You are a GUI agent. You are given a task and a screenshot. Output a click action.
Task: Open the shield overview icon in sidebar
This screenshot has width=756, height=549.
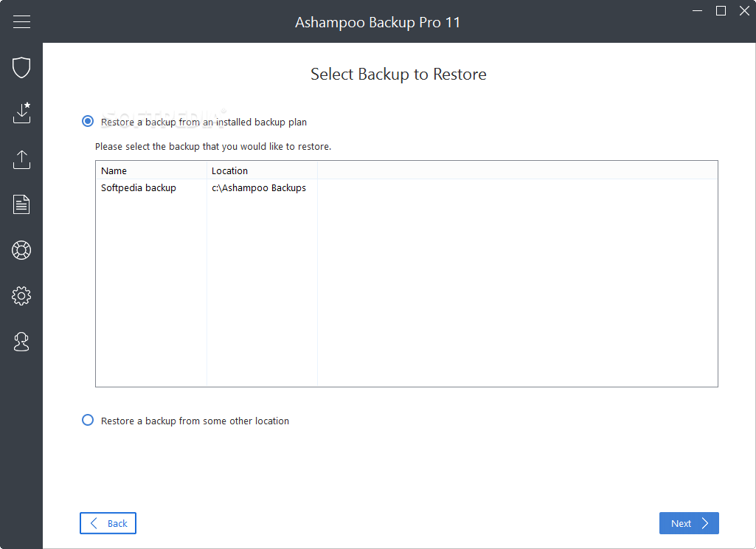tap(21, 67)
